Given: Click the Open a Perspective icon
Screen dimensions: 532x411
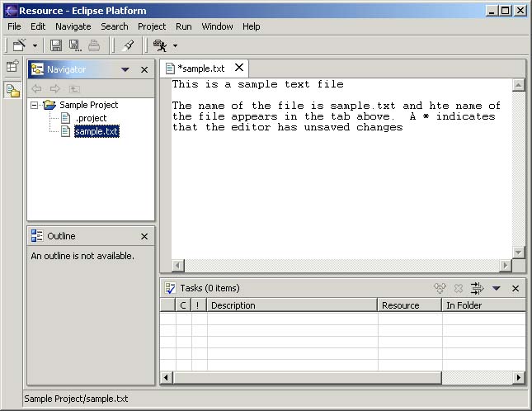Looking at the screenshot, I should coord(12,66).
